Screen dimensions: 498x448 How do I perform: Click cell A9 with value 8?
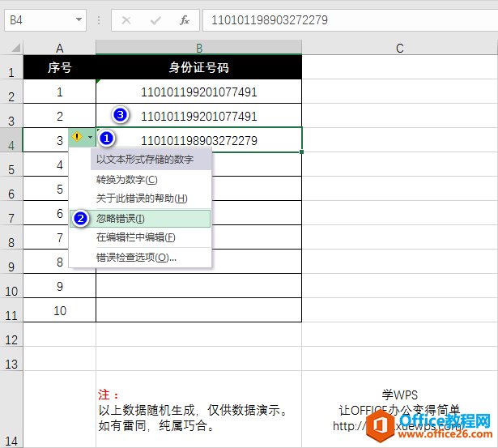pyautogui.click(x=59, y=262)
